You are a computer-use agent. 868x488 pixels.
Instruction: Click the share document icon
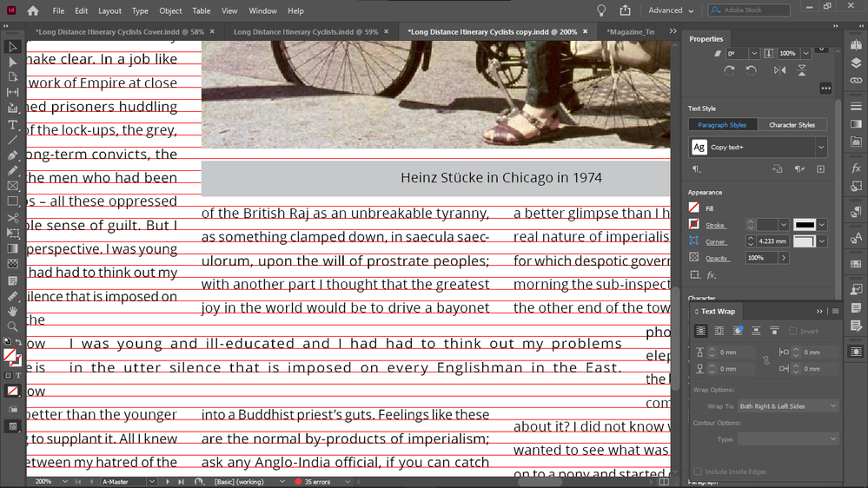[x=625, y=10]
